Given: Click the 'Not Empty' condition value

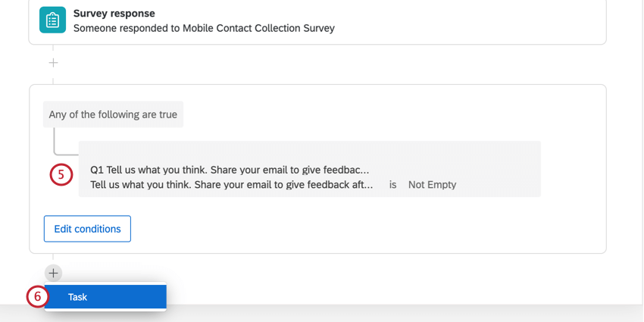Looking at the screenshot, I should (432, 185).
